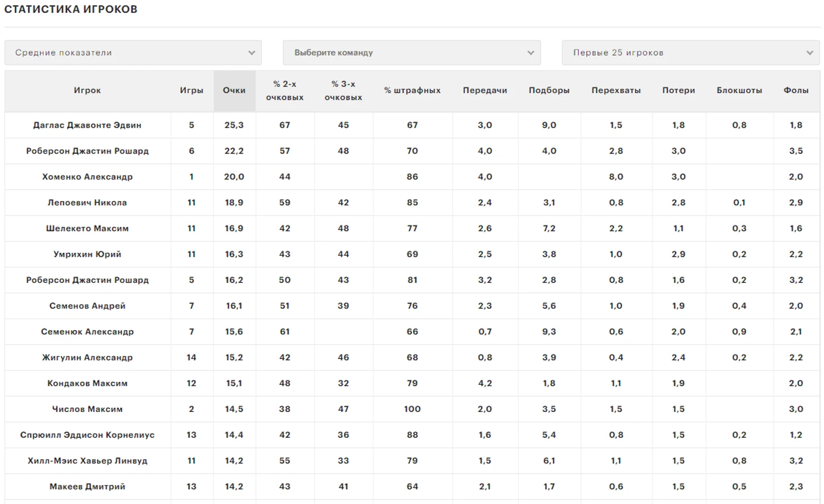Click the 15,6 points value
824x504 pixels.
(234, 332)
